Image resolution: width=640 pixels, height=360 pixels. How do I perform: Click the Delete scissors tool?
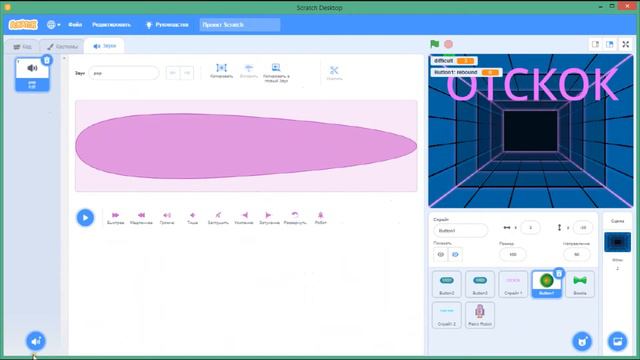[x=334, y=73]
